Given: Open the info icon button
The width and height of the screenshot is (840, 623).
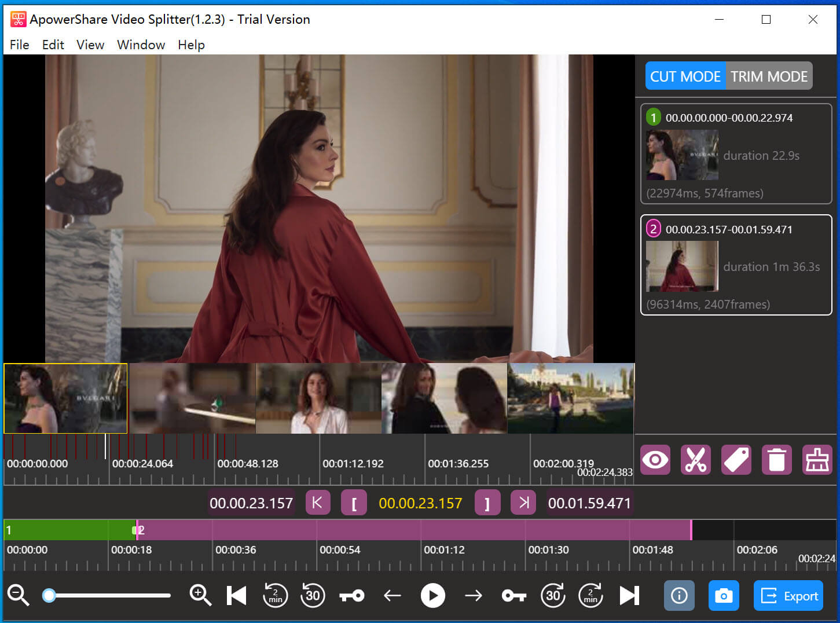Looking at the screenshot, I should [679, 596].
